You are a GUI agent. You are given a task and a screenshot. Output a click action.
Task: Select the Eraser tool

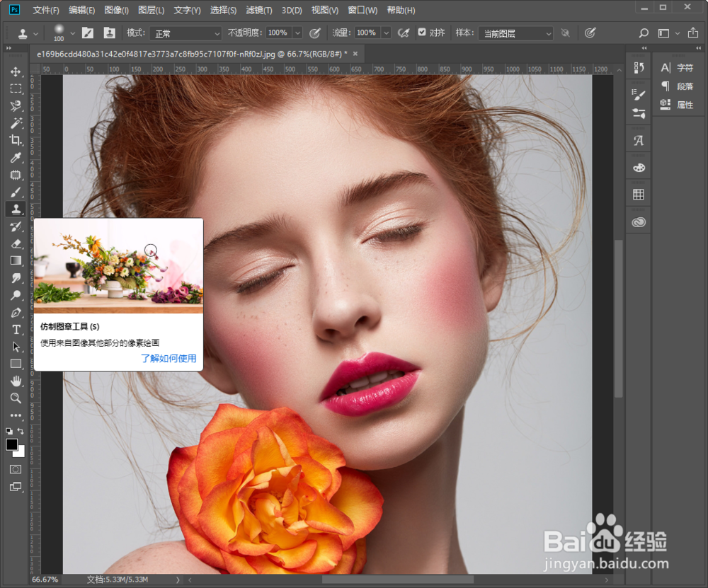tap(16, 243)
